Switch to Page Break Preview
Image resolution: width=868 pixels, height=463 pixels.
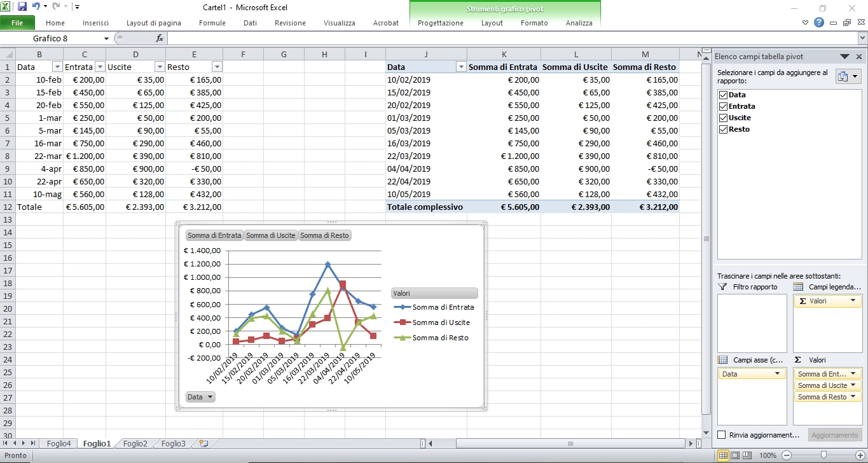747,455
